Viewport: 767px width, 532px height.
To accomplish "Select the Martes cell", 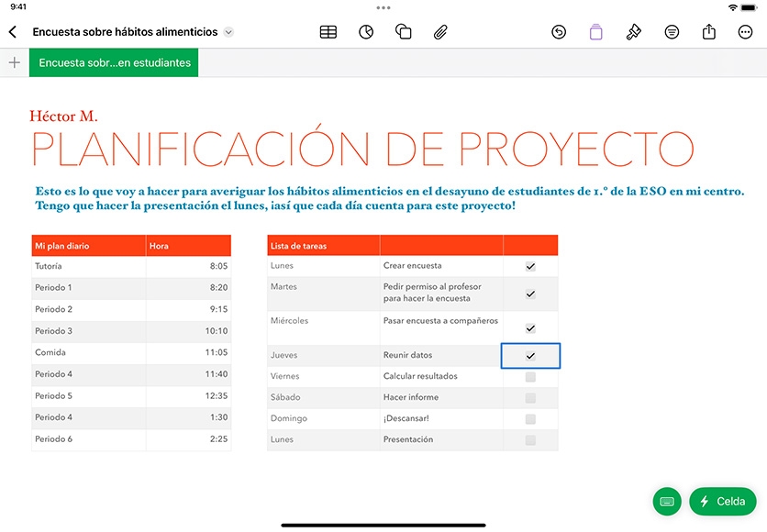I will pos(323,294).
